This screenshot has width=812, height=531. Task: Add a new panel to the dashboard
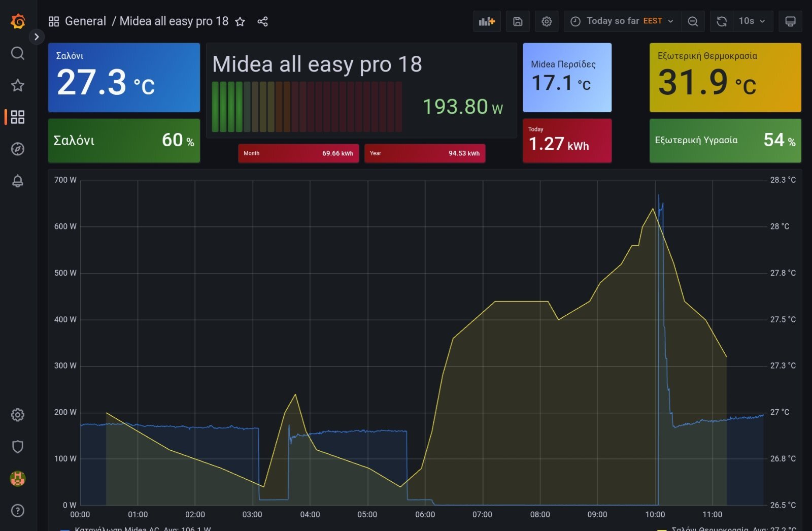pos(487,21)
